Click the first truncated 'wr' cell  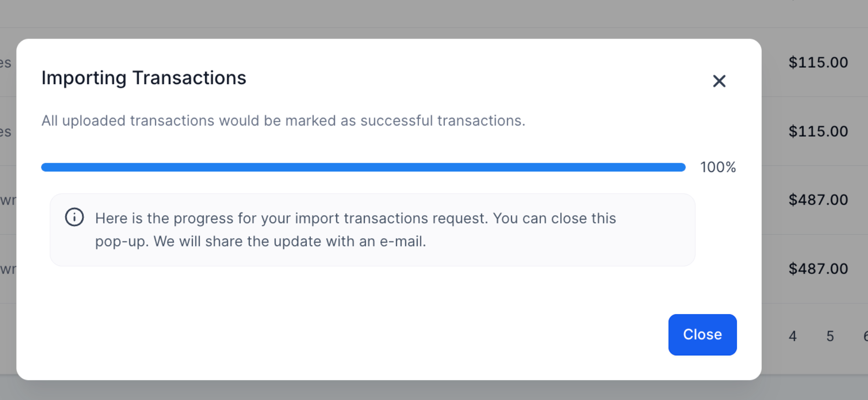click(7, 200)
